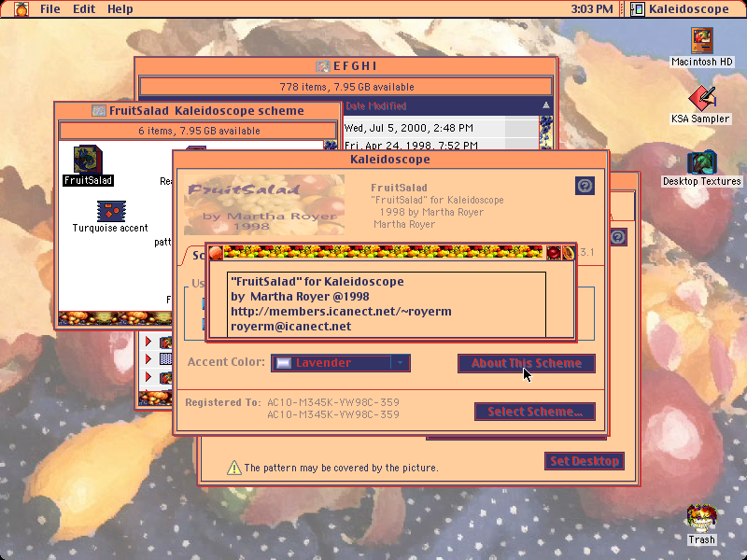
Task: Click the Set Desktop button
Action: pos(585,461)
